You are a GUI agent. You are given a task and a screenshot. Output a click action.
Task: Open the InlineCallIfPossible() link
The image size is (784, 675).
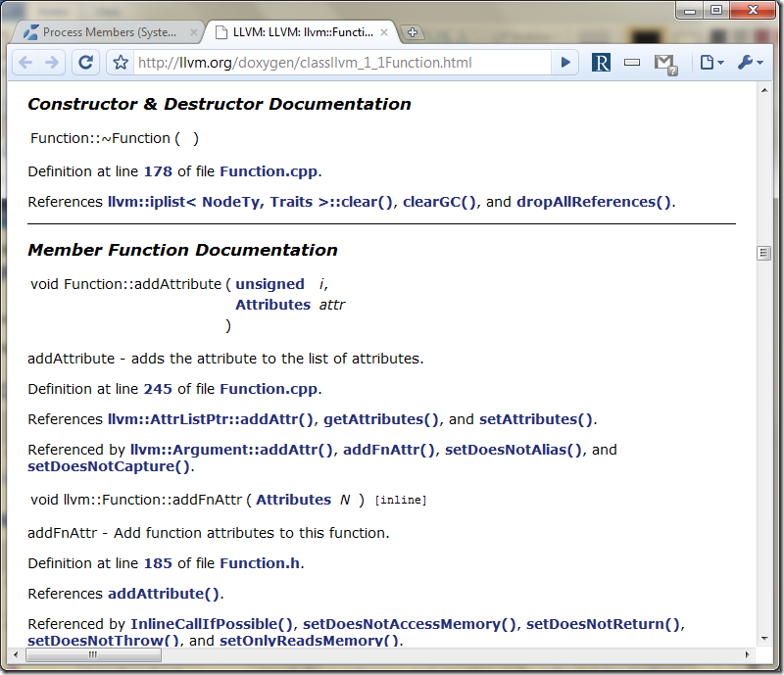point(212,624)
